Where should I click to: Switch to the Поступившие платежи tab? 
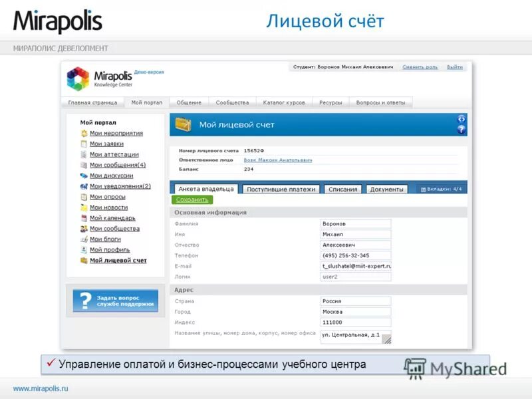pyautogui.click(x=281, y=190)
